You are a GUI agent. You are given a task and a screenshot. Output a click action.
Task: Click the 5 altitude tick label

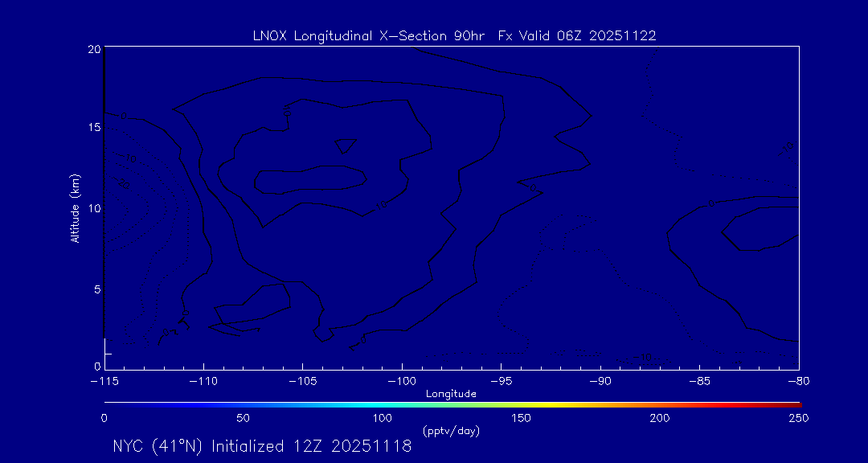(x=95, y=289)
